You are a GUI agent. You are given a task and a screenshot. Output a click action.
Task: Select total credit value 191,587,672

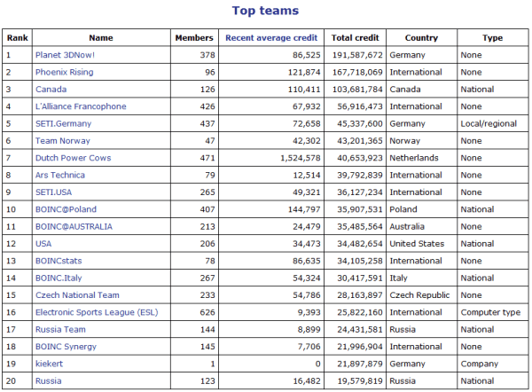click(357, 55)
